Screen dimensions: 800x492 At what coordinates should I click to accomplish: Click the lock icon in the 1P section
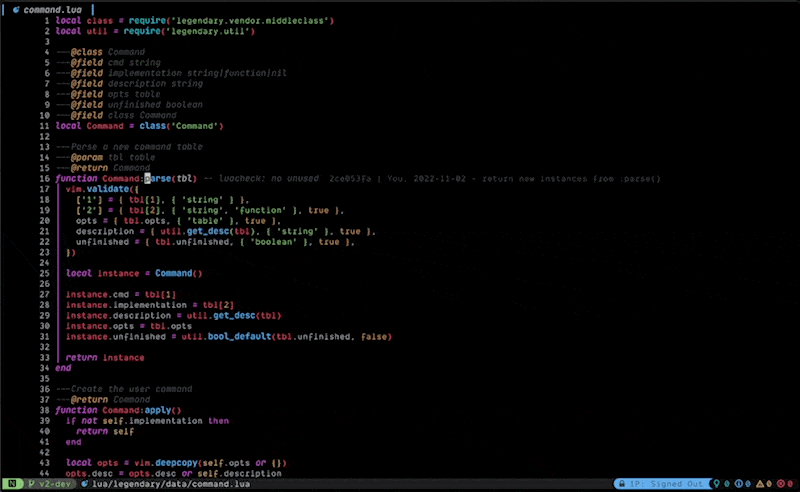point(621,484)
